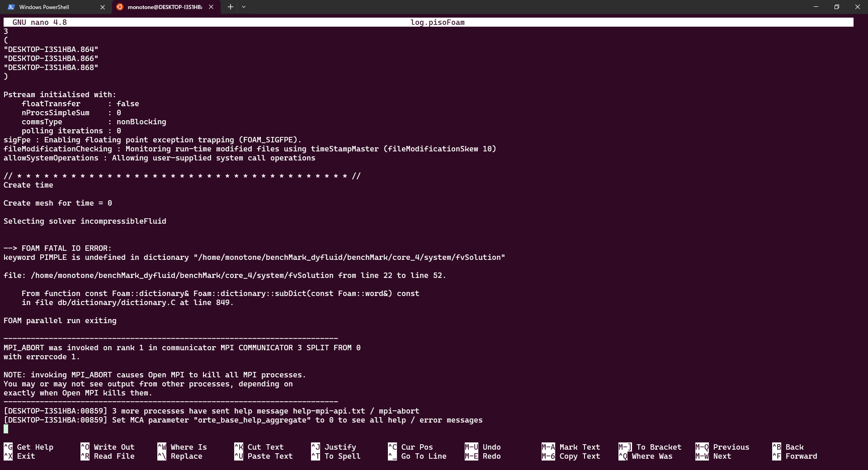Click the log.pisoFoam filename in title bar

[437, 22]
